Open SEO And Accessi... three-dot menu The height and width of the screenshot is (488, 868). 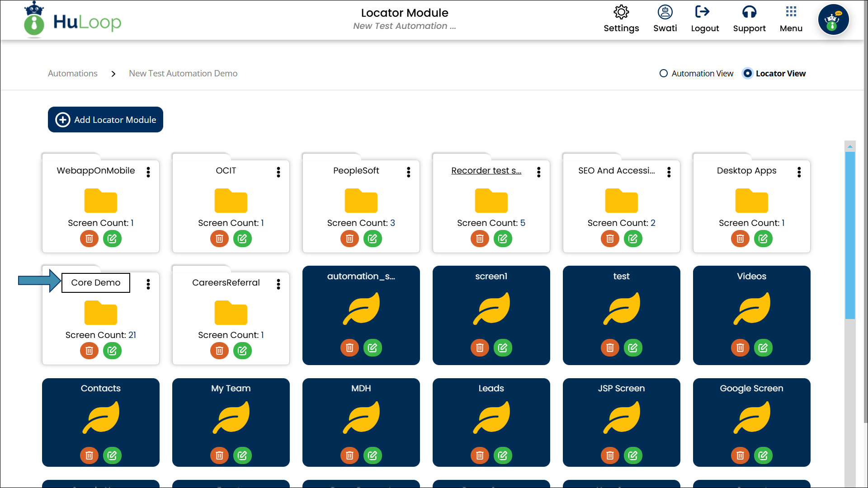click(669, 172)
